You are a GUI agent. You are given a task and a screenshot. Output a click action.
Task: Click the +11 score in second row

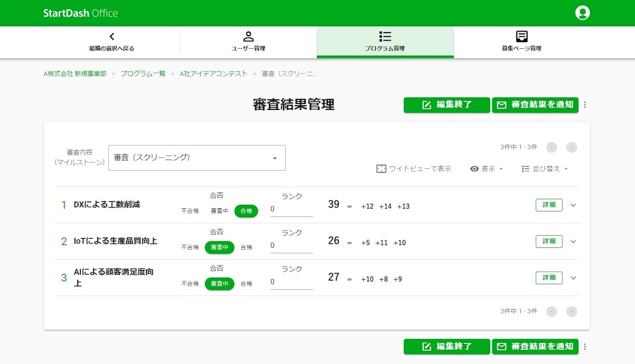point(381,243)
